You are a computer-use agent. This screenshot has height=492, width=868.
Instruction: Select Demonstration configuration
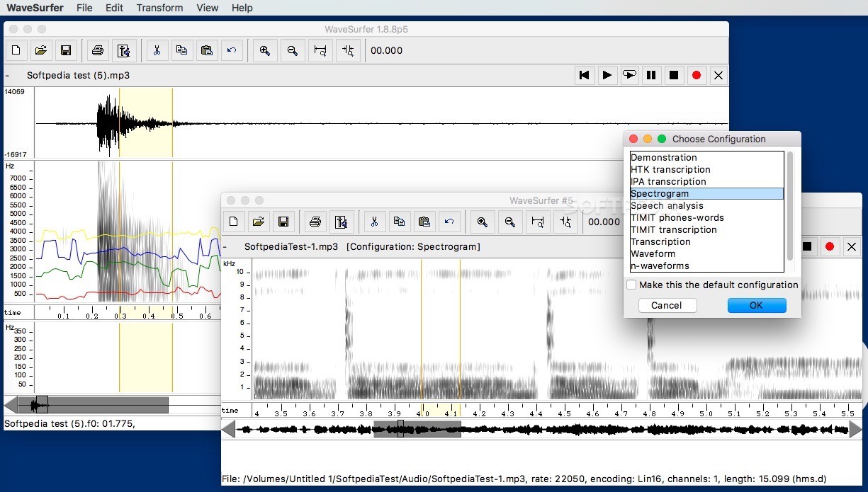point(706,158)
